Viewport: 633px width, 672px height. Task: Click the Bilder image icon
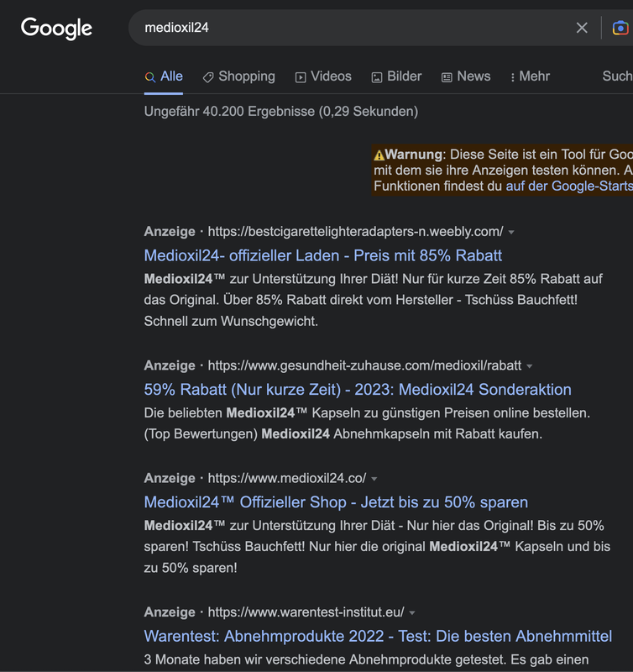(377, 77)
